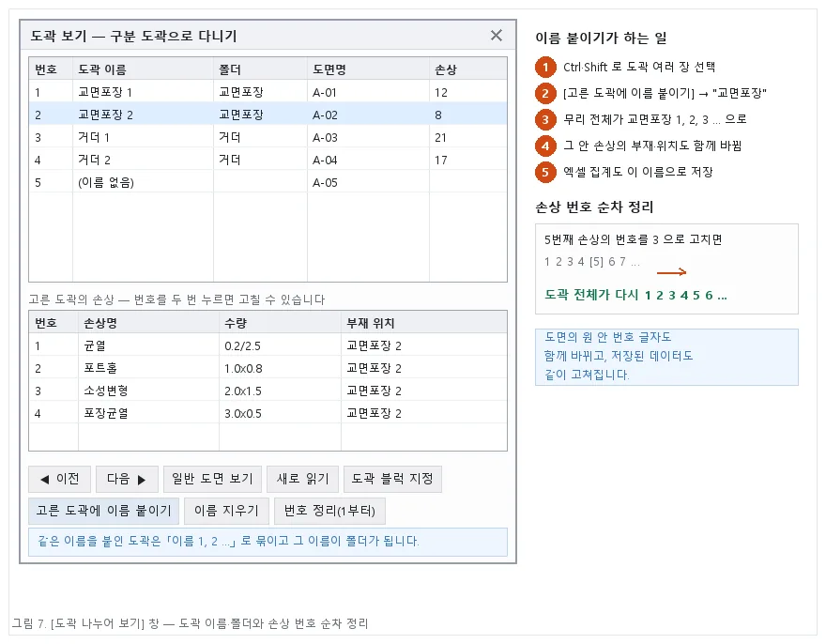
Task: Click the 부재 위치 column header
Action: tap(424, 323)
